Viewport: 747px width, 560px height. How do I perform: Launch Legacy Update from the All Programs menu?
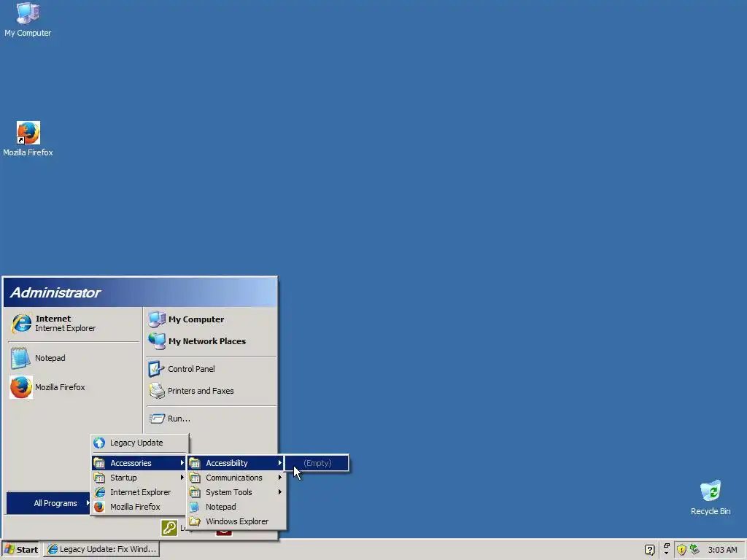(139, 443)
